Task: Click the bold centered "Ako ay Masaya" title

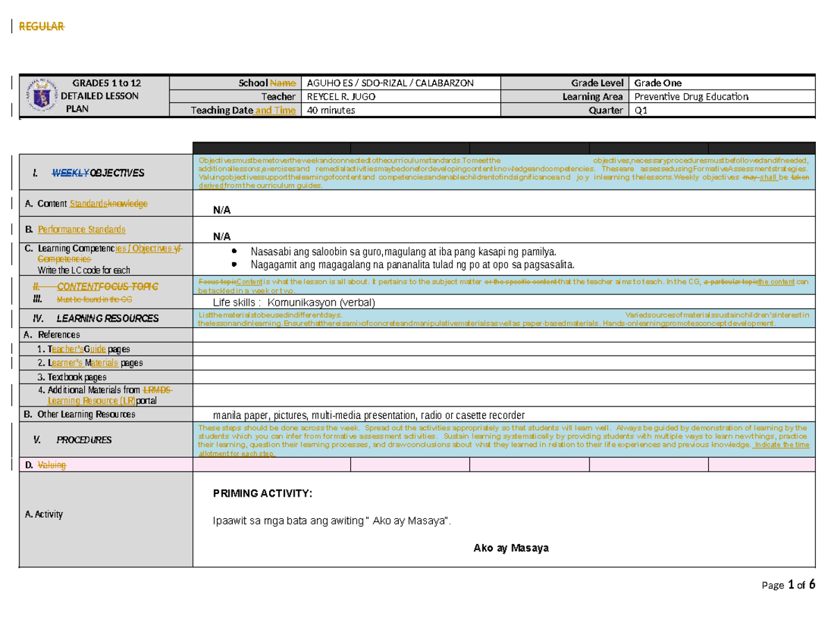Action: tap(511, 548)
